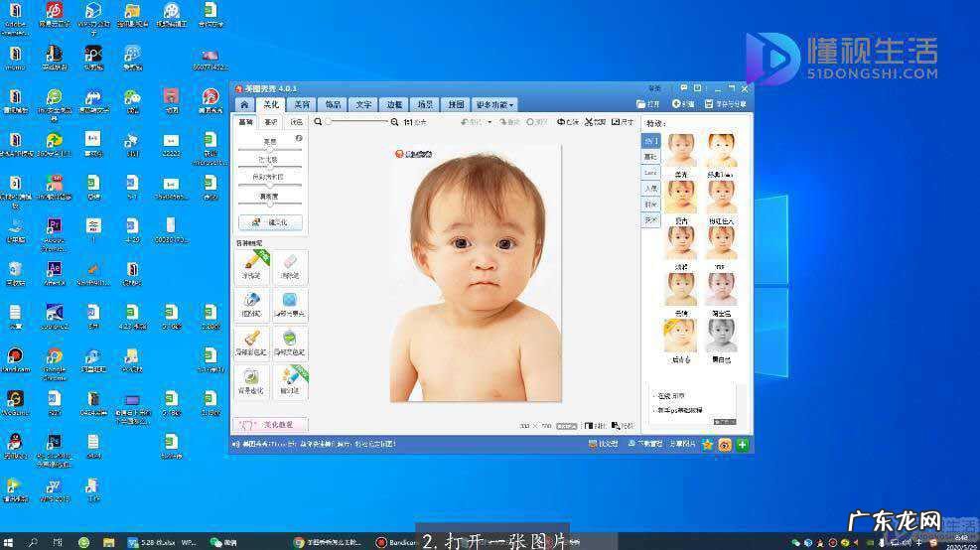The image size is (980, 550).
Task: Open the 文字 tab
Action: (x=363, y=104)
